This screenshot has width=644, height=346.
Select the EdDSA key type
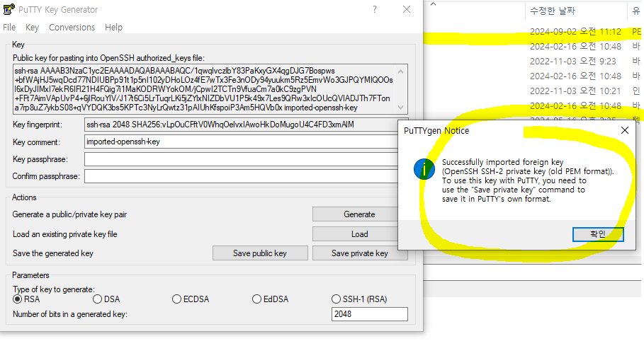coord(270,299)
